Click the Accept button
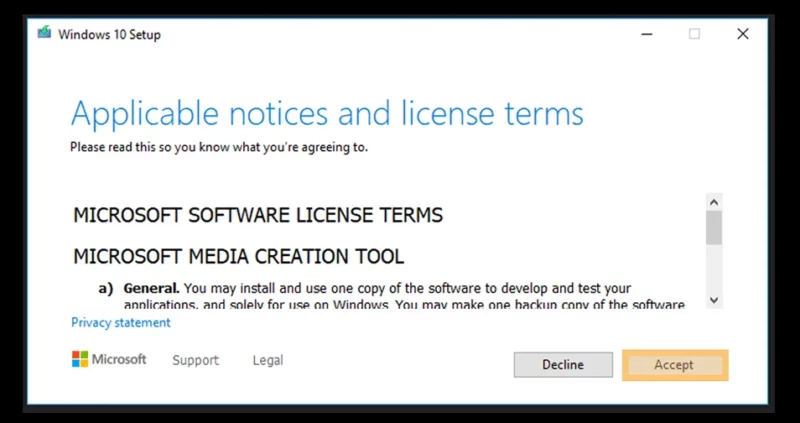Screen dimensions: 800x423 (675, 365)
